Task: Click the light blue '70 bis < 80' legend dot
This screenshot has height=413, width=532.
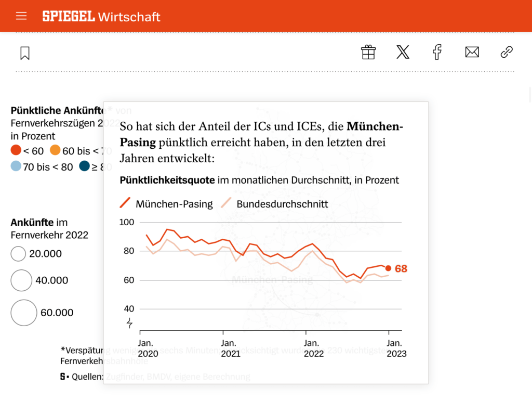Action: [x=16, y=166]
